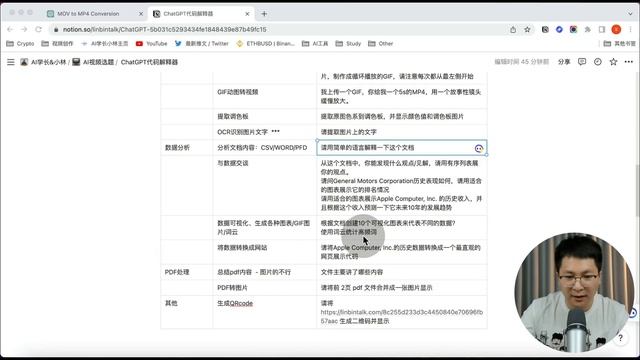Click first extension icon beside bookmark star
640x360 pixels.
545,29
